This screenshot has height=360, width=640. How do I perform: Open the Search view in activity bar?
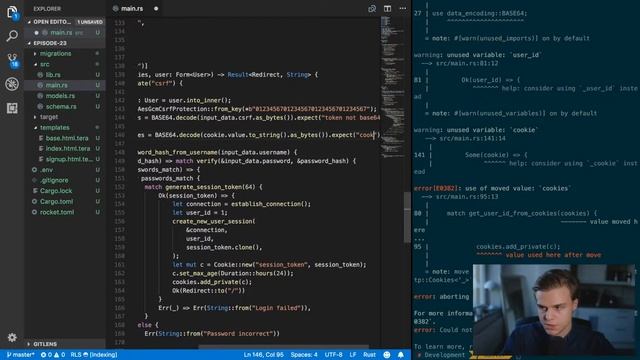[12, 36]
